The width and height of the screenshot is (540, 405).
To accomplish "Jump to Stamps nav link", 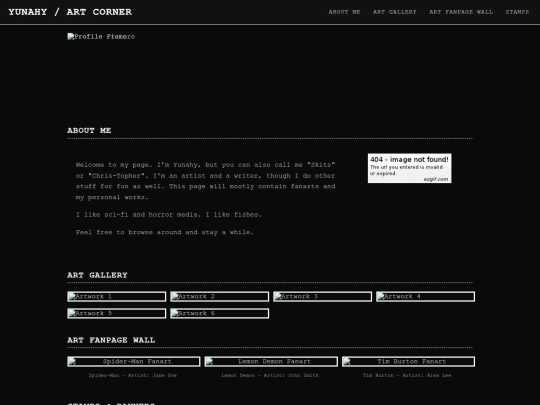I will (x=517, y=12).
